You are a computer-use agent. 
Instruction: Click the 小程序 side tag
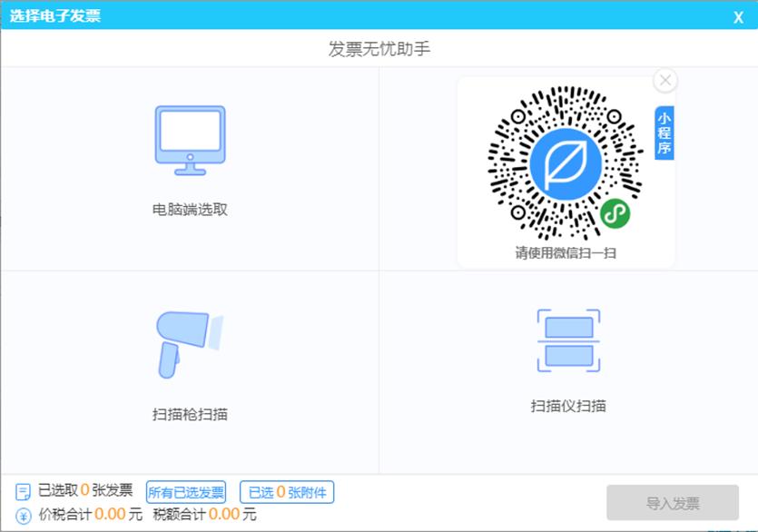[x=664, y=133]
